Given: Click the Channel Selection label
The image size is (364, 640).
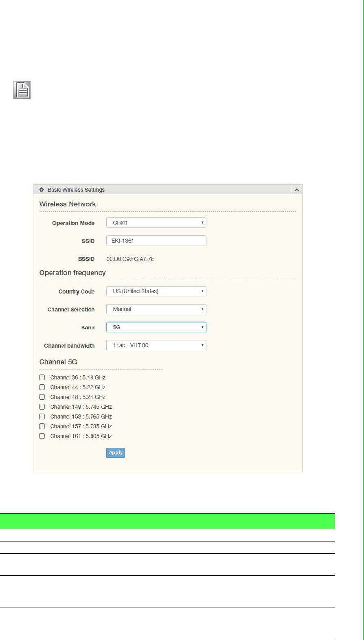Looking at the screenshot, I should click(x=71, y=309).
